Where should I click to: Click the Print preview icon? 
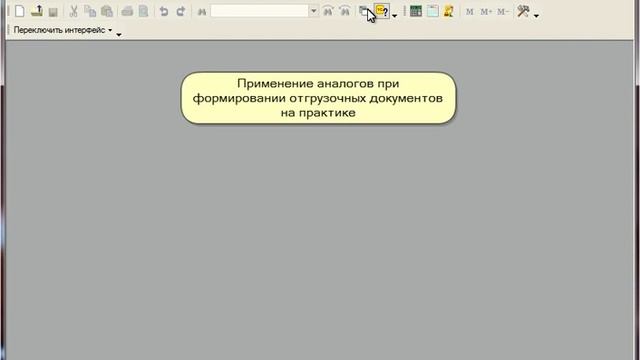point(143,11)
